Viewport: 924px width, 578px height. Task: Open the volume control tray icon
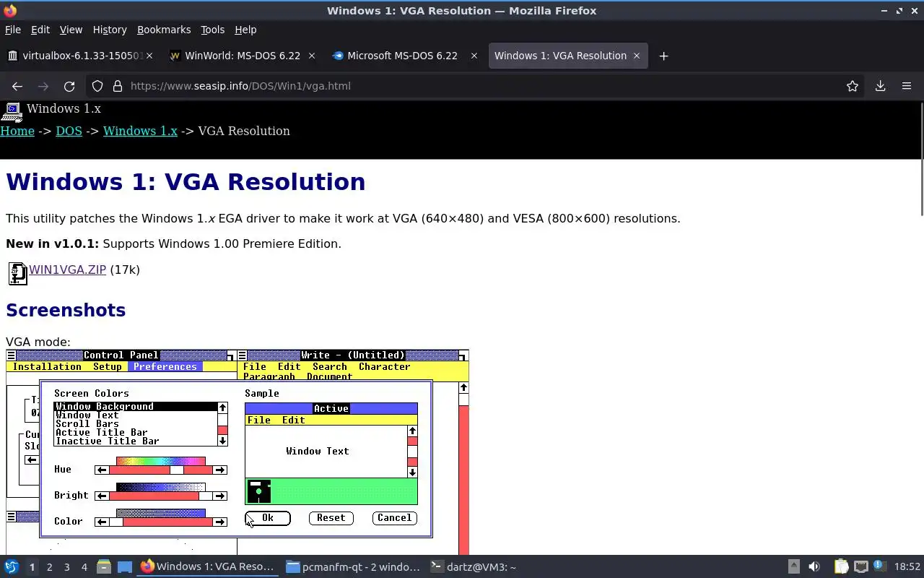(x=814, y=567)
